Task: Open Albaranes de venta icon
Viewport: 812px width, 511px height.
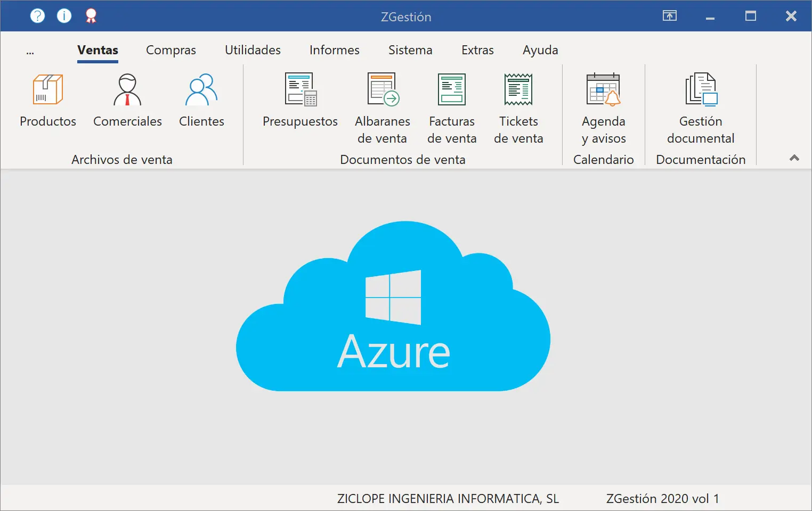Action: tap(383, 89)
